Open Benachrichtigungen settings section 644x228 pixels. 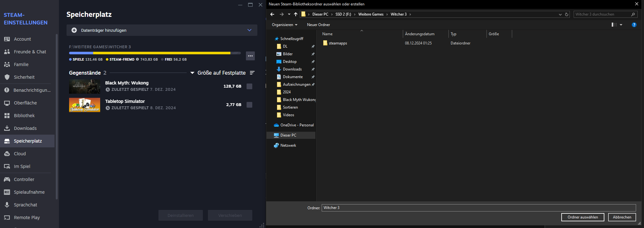[x=27, y=90]
